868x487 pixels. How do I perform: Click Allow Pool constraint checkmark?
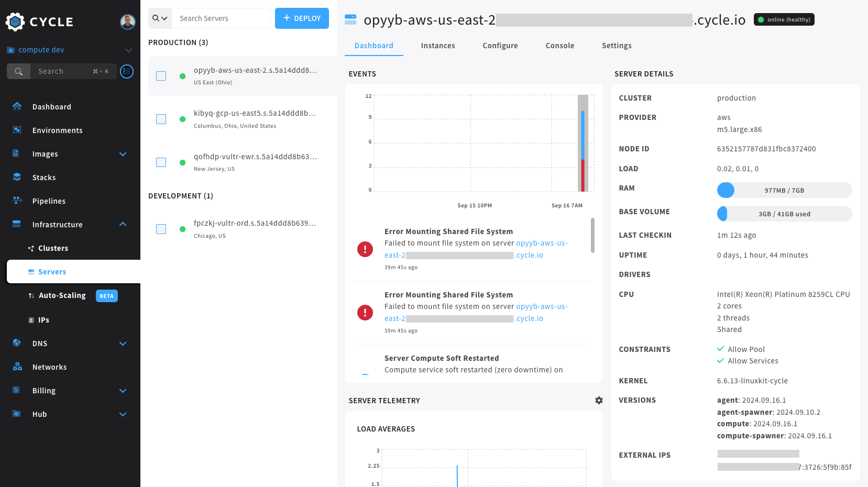721,349
